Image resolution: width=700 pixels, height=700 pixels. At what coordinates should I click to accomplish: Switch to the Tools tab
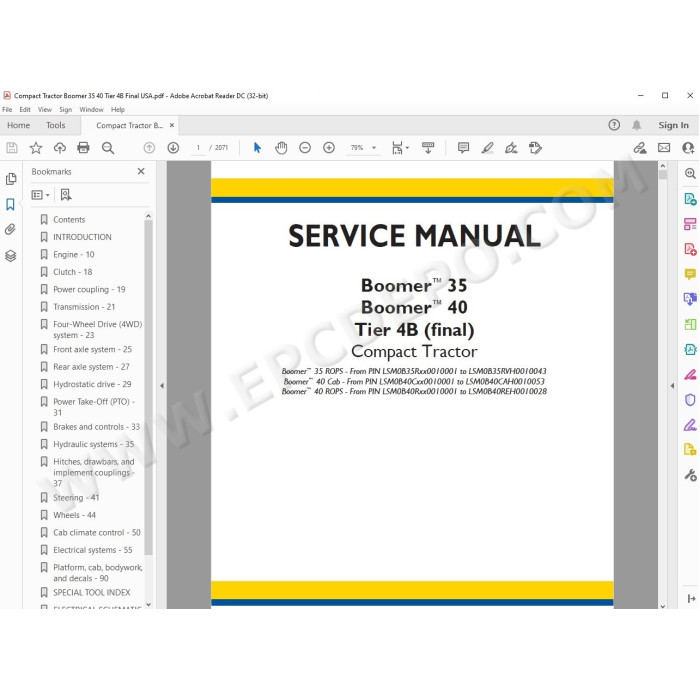coord(56,125)
